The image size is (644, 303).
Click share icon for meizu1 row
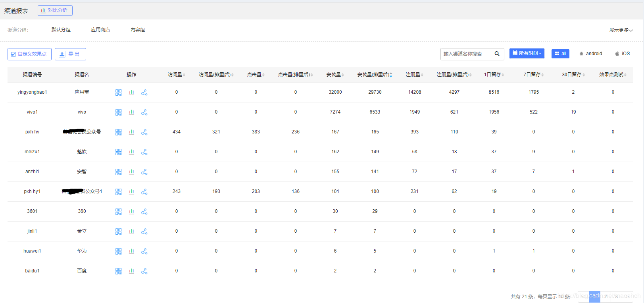(x=144, y=152)
